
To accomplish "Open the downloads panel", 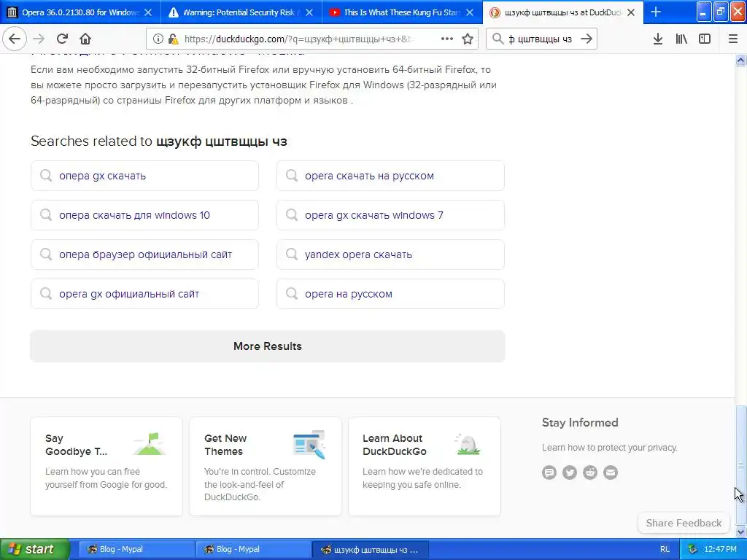I will pyautogui.click(x=658, y=39).
